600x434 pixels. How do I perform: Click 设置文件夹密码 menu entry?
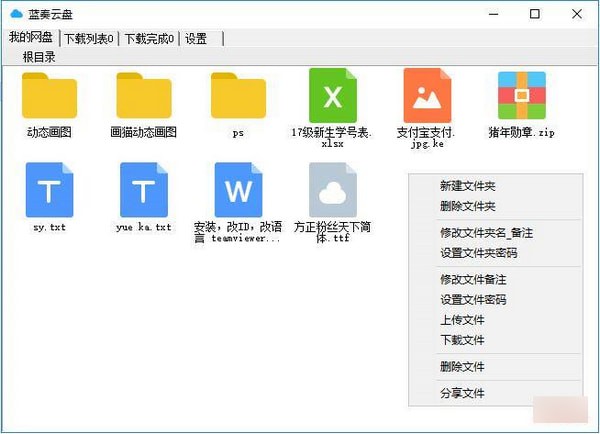pos(479,253)
